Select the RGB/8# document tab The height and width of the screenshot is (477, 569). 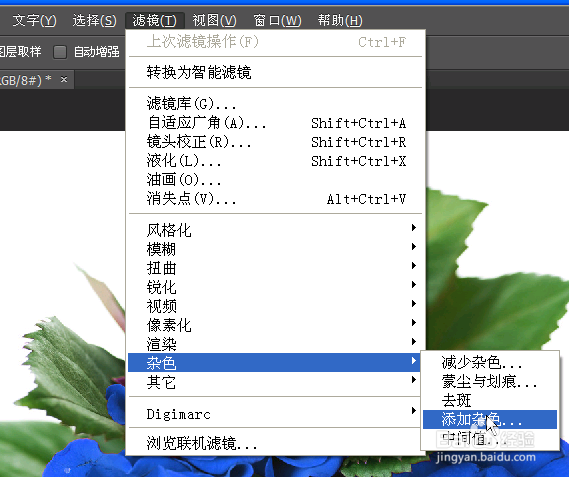point(36,80)
